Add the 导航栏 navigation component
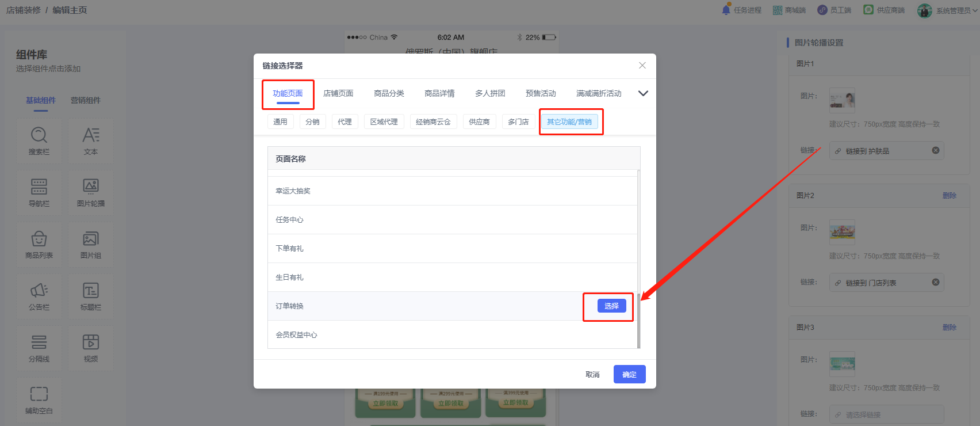980x426 pixels. pos(39,193)
